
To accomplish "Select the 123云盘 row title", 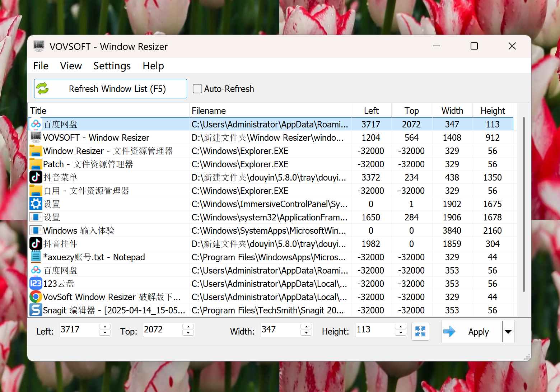I will click(x=59, y=284).
